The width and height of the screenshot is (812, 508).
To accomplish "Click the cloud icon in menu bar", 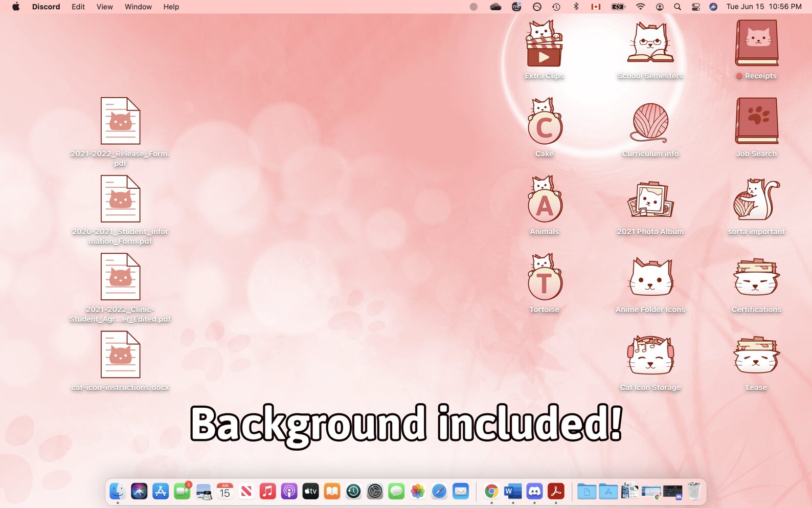I will pyautogui.click(x=495, y=7).
